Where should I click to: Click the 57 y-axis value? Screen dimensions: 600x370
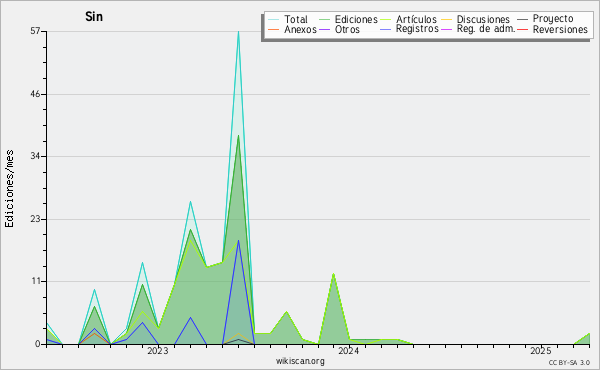pyautogui.click(x=35, y=31)
